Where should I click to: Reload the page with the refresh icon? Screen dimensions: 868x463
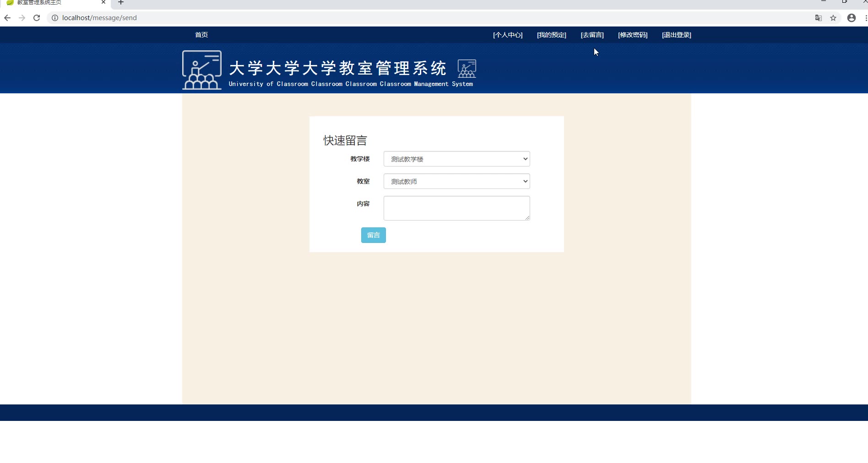[37, 18]
